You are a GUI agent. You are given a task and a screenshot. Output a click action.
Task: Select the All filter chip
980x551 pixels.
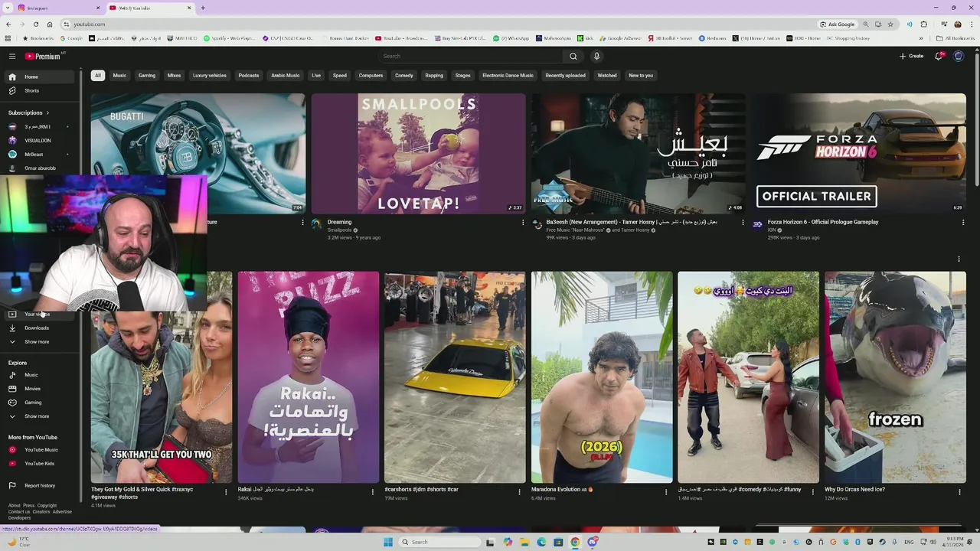(x=97, y=75)
